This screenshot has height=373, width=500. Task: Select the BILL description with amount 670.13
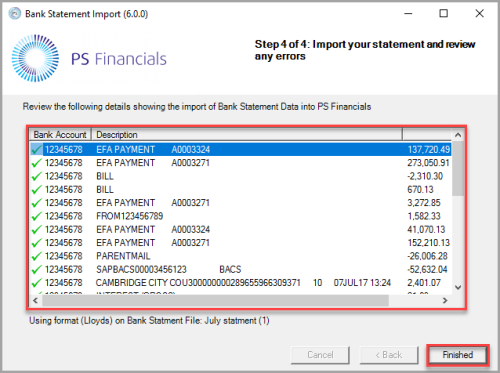click(105, 190)
